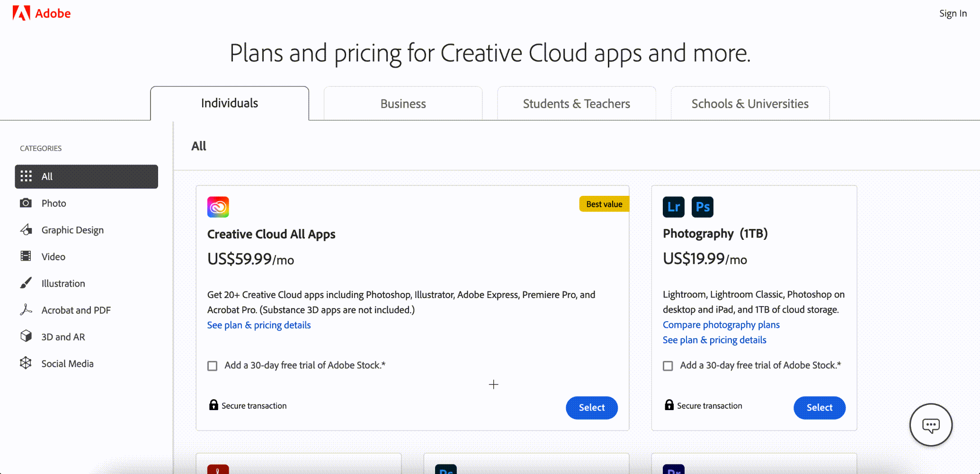The height and width of the screenshot is (474, 980).
Task: Choose the Video category label
Action: tap(53, 257)
